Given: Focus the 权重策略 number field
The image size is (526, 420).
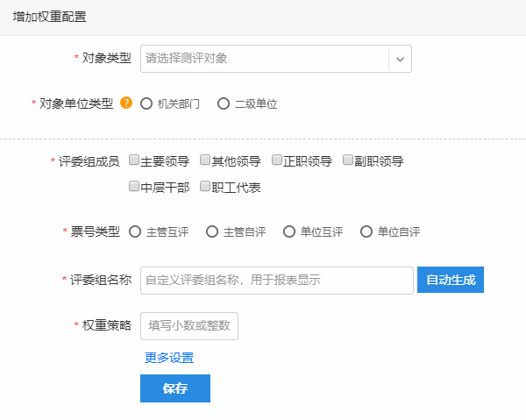Looking at the screenshot, I should (189, 326).
